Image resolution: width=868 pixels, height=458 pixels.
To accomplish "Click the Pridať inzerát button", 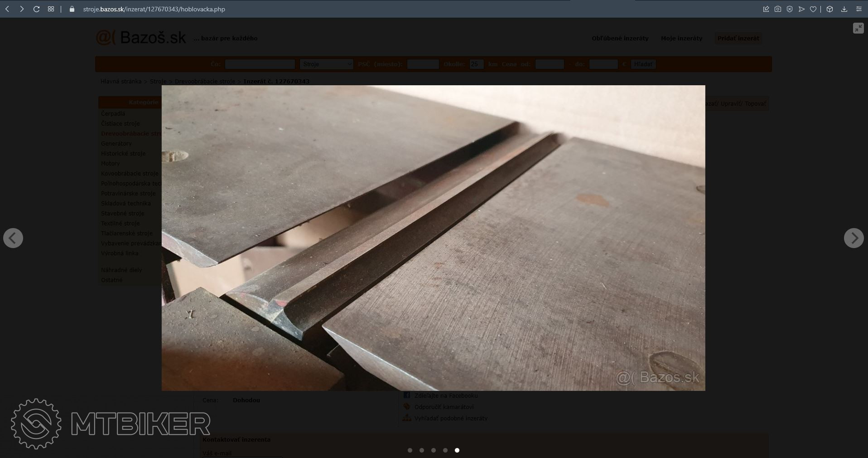I will pyautogui.click(x=738, y=39).
